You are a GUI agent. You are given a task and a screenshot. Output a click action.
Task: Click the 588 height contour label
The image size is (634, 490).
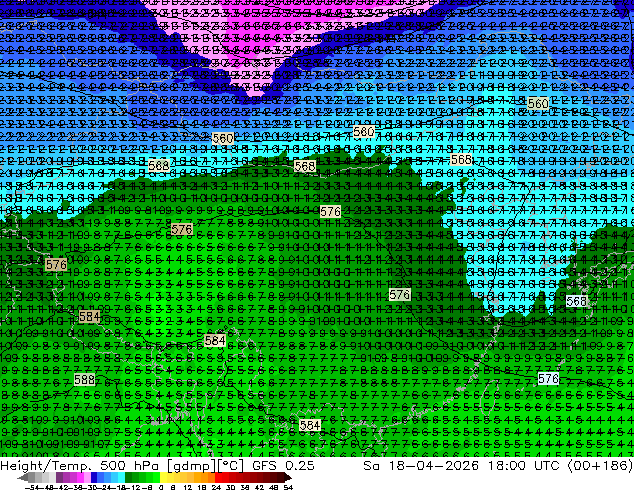pos(85,380)
